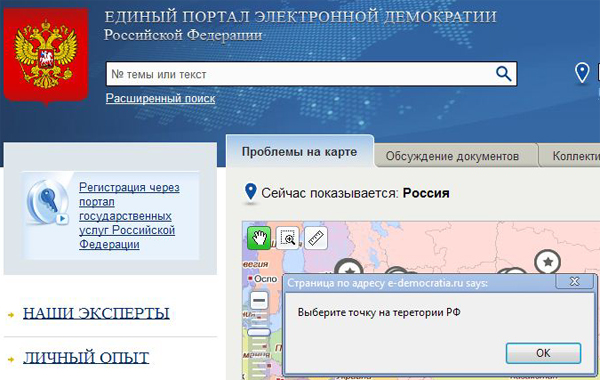Click the magnifier search icon
Viewport: 600px width, 380px height.
pyautogui.click(x=504, y=73)
